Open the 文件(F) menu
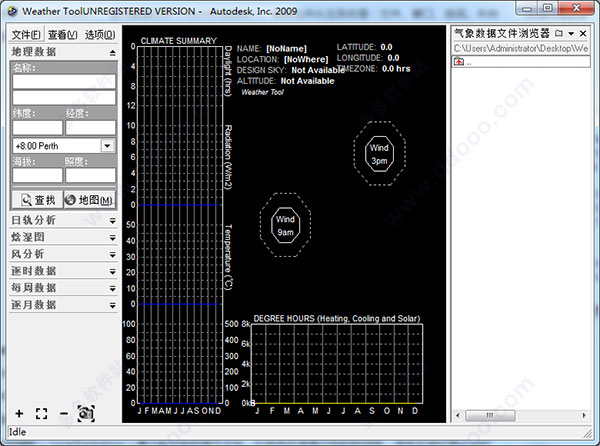Viewport: 600px width, 446px height. tap(26, 35)
